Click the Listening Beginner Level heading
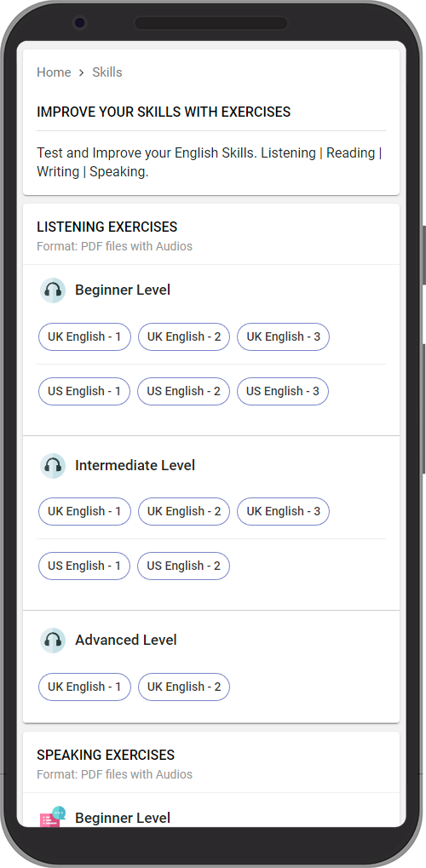This screenshot has width=426, height=868. point(123,290)
